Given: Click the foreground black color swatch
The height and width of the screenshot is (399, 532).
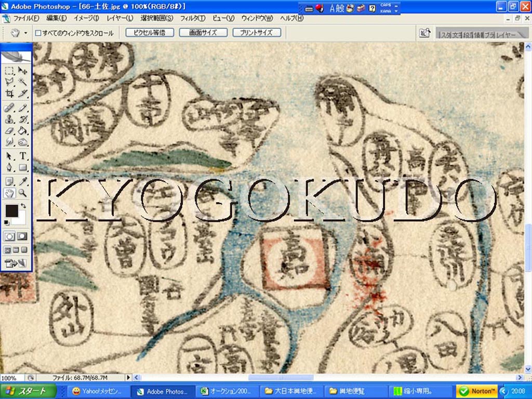Looking at the screenshot, I should (11, 211).
